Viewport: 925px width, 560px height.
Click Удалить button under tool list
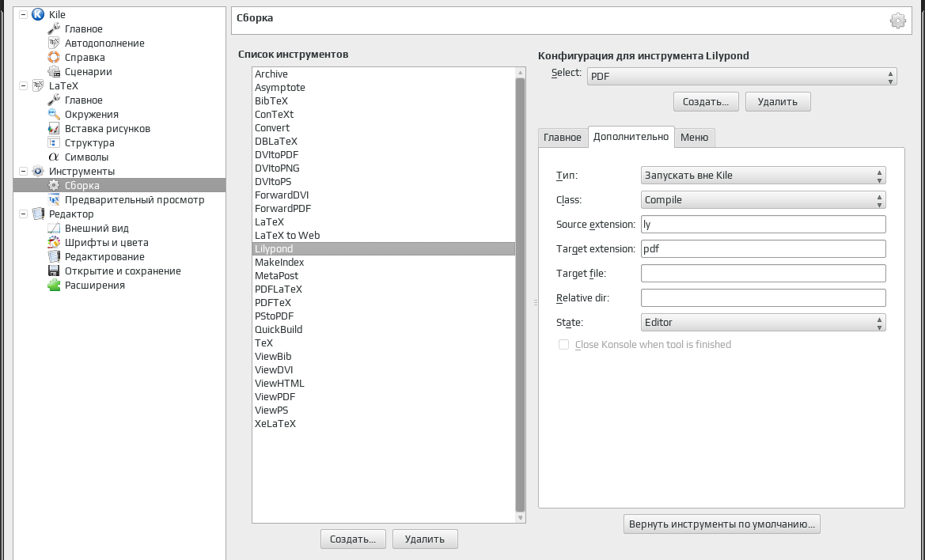(425, 539)
